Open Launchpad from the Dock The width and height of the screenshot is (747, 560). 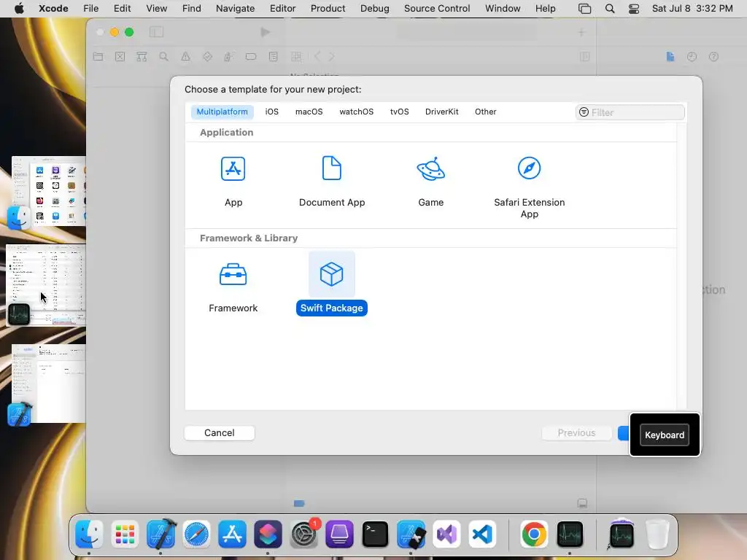click(125, 534)
